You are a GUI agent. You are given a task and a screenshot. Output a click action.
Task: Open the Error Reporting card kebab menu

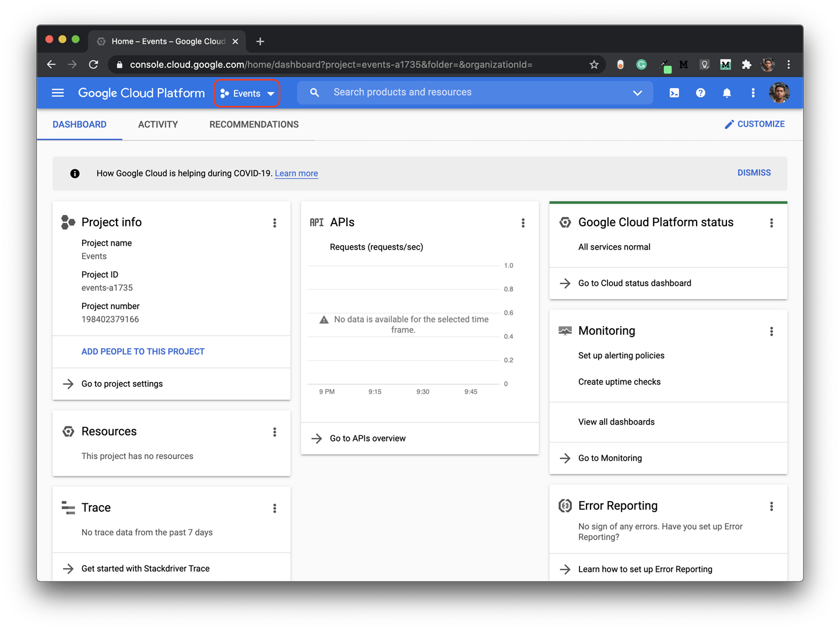(771, 506)
